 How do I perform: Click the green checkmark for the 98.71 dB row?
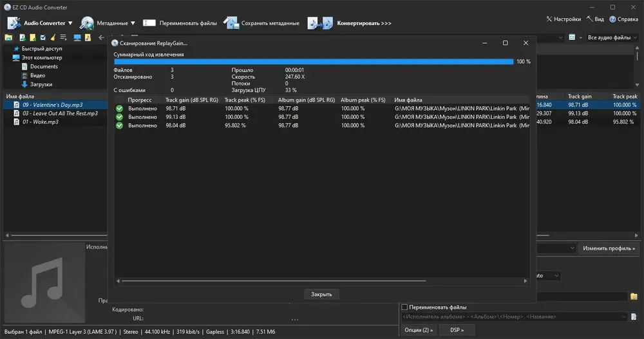pos(119,108)
